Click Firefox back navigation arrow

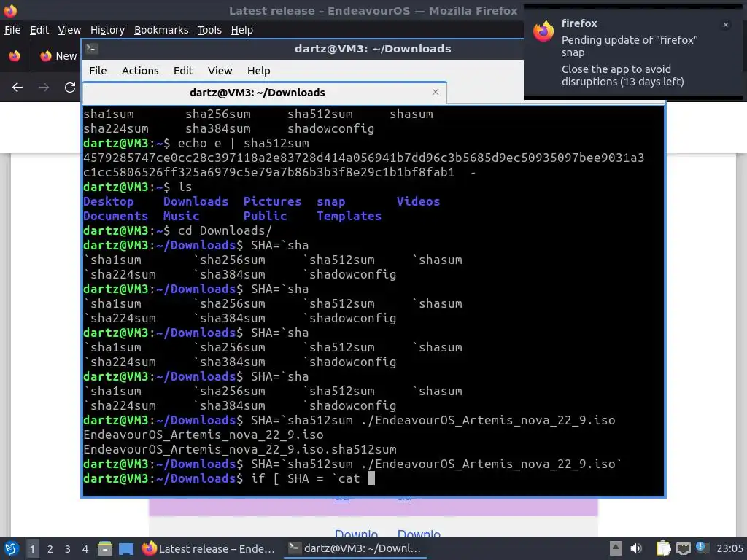pos(18,87)
